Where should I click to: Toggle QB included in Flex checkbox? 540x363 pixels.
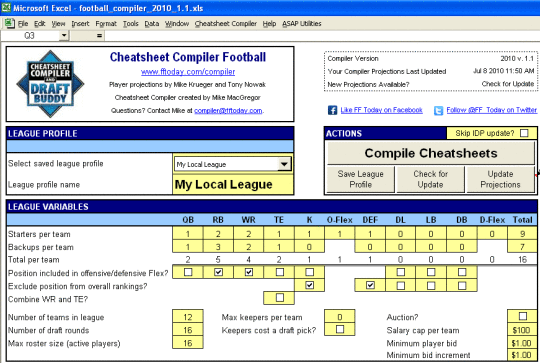click(188, 272)
